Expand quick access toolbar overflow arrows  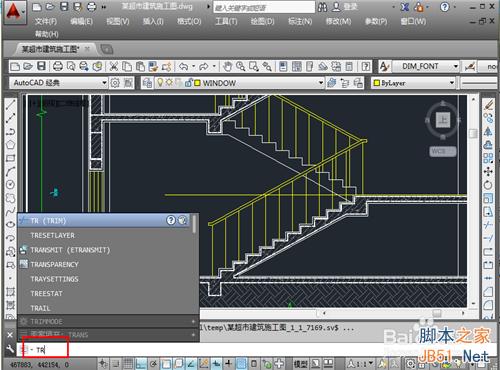point(104,7)
